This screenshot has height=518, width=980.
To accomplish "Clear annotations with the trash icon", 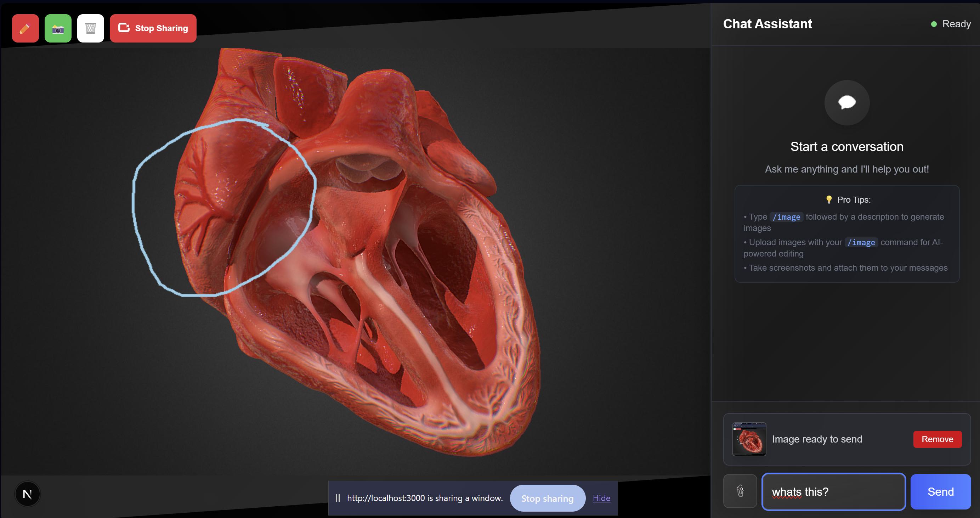I will click(x=90, y=28).
